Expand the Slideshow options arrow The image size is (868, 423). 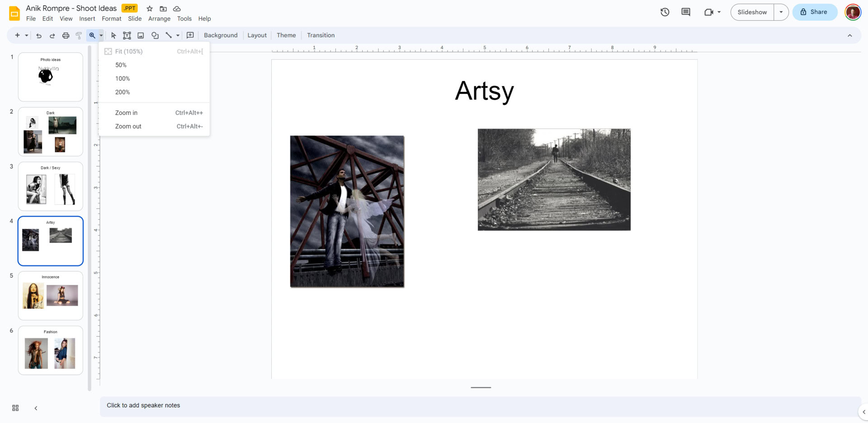[781, 12]
